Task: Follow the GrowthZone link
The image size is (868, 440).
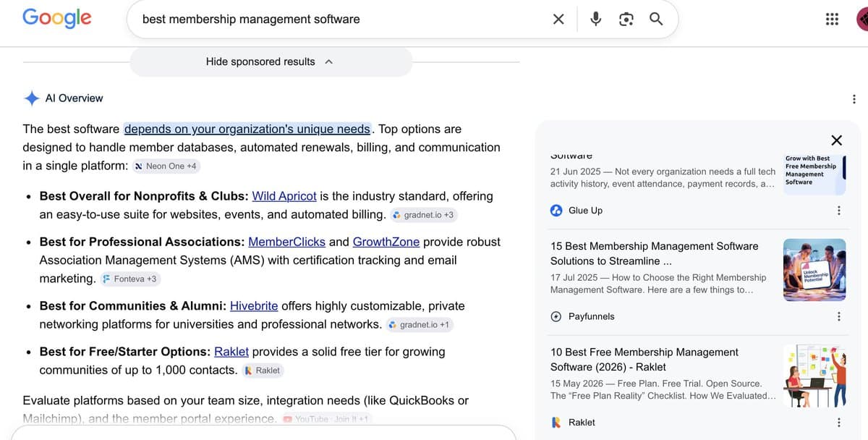Action: pyautogui.click(x=386, y=242)
